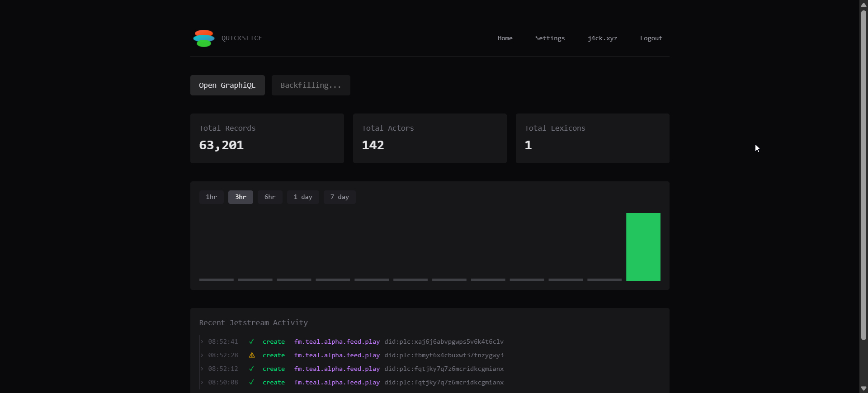This screenshot has height=393, width=868.
Task: Select the 1hr time range
Action: (211, 197)
